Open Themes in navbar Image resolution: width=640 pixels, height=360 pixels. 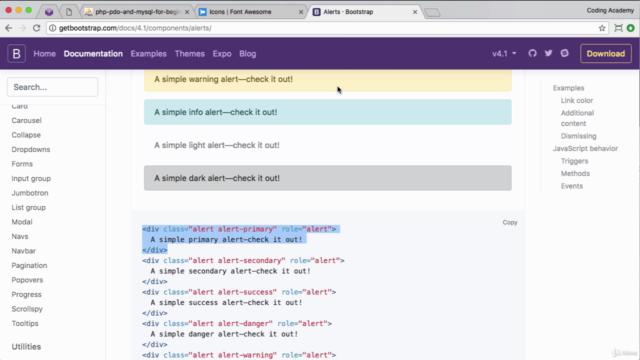[189, 53]
